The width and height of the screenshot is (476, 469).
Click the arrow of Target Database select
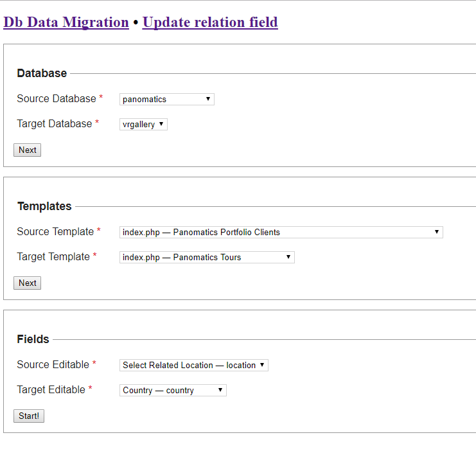[x=161, y=124]
